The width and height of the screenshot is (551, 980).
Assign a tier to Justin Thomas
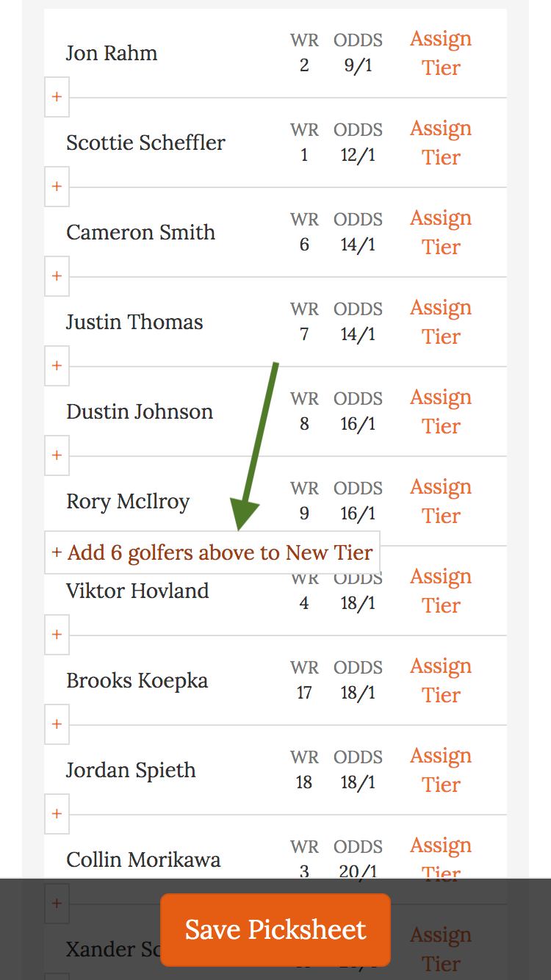[x=441, y=322]
